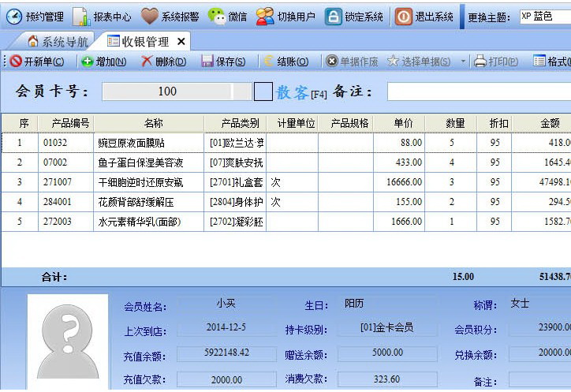The width and height of the screenshot is (571, 392).
Task: Toggle the 散客 checkbox
Action: pos(263,91)
